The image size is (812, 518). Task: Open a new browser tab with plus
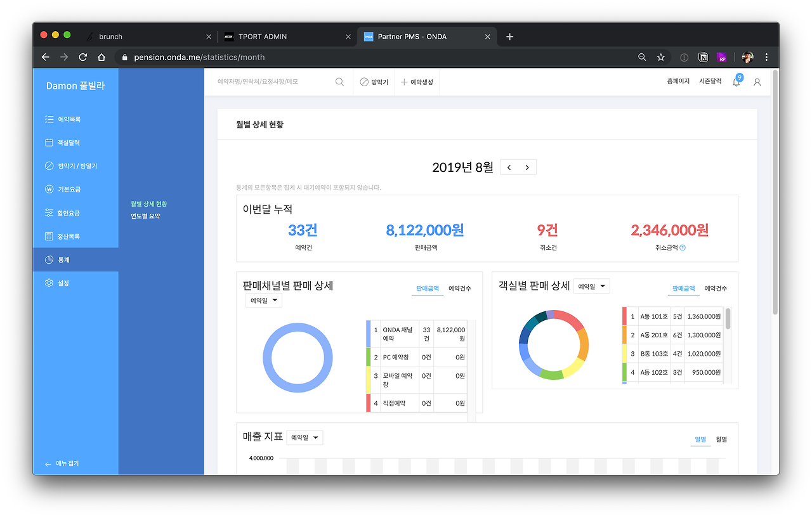pyautogui.click(x=509, y=37)
